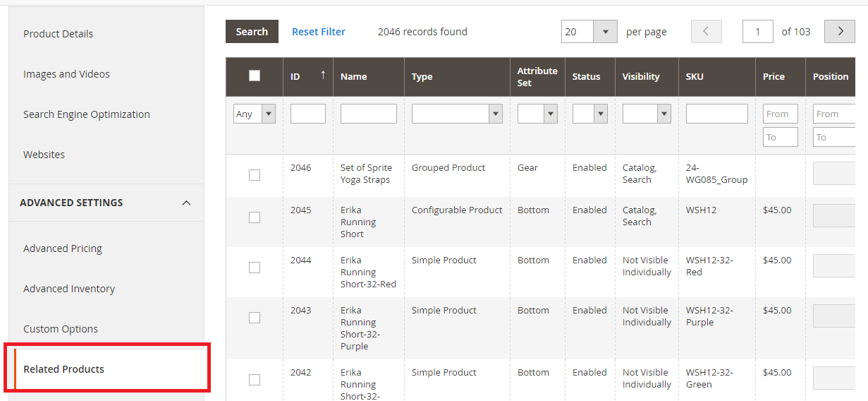Toggle the select-all header checkbox
The height and width of the screenshot is (401, 868).
255,76
